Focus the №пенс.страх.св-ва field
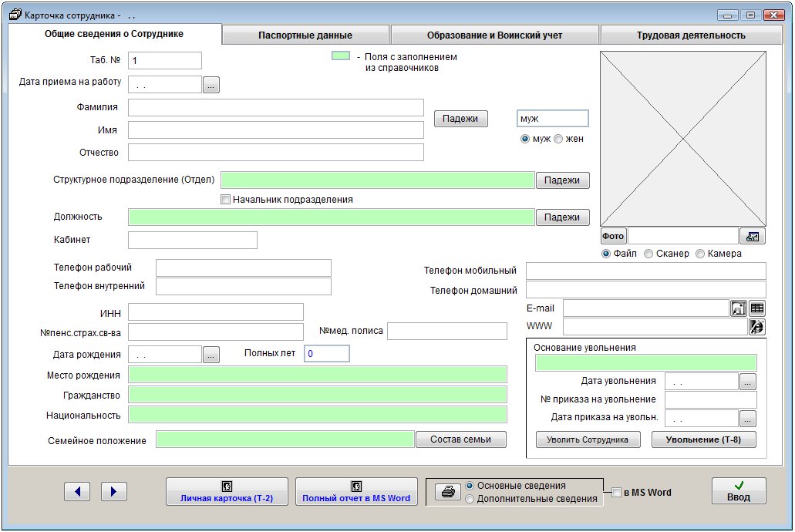This screenshot has width=795, height=532. point(216,332)
